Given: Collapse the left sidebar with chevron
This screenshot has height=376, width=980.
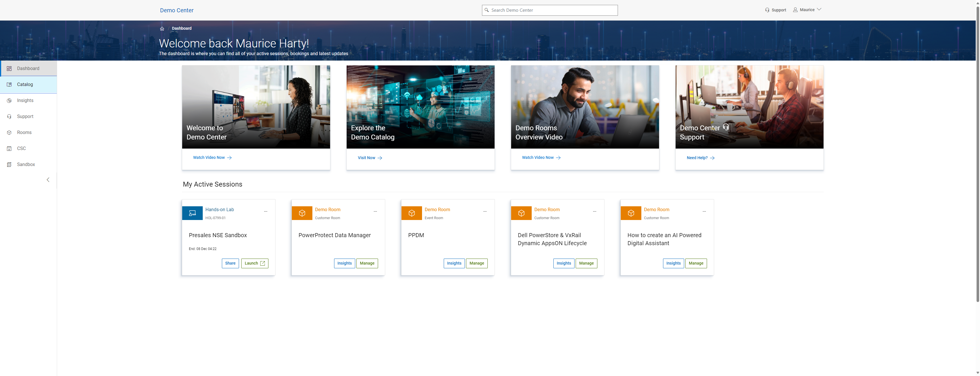Looking at the screenshot, I should [48, 180].
